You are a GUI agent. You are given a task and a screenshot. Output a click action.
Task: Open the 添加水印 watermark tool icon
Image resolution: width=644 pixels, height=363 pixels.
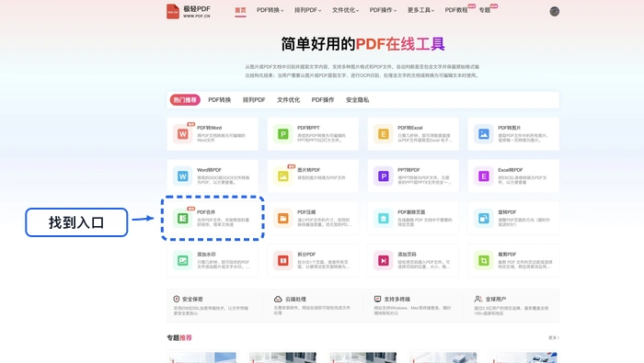(183, 260)
